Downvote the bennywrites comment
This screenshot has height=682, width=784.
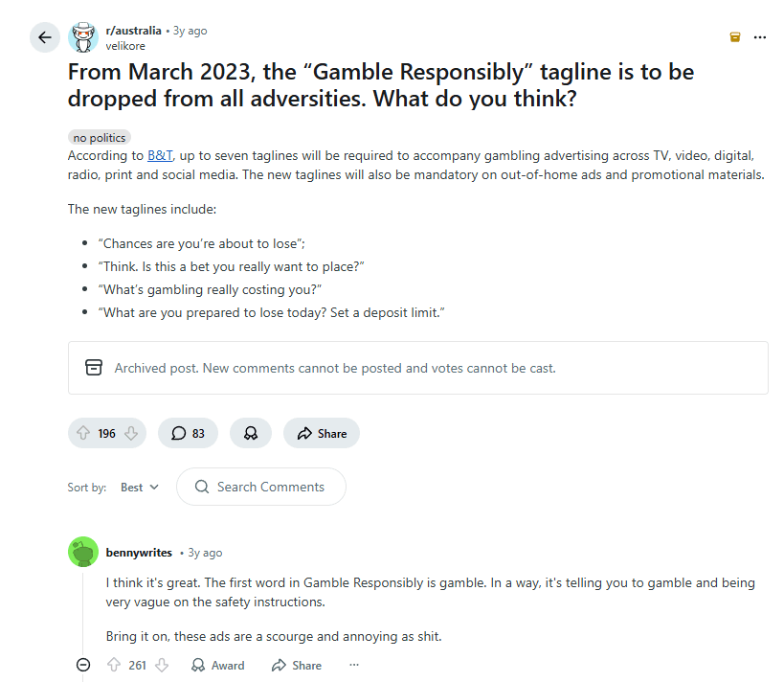click(x=161, y=665)
